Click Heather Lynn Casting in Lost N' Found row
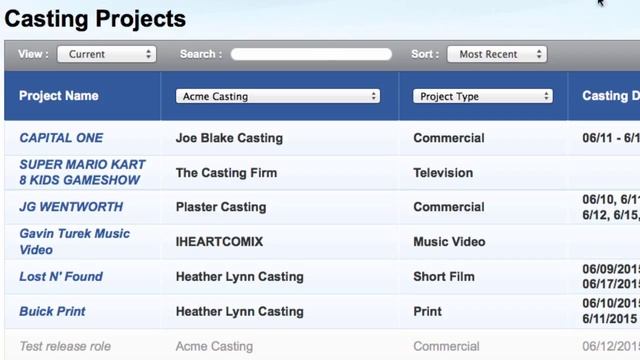 coord(240,277)
